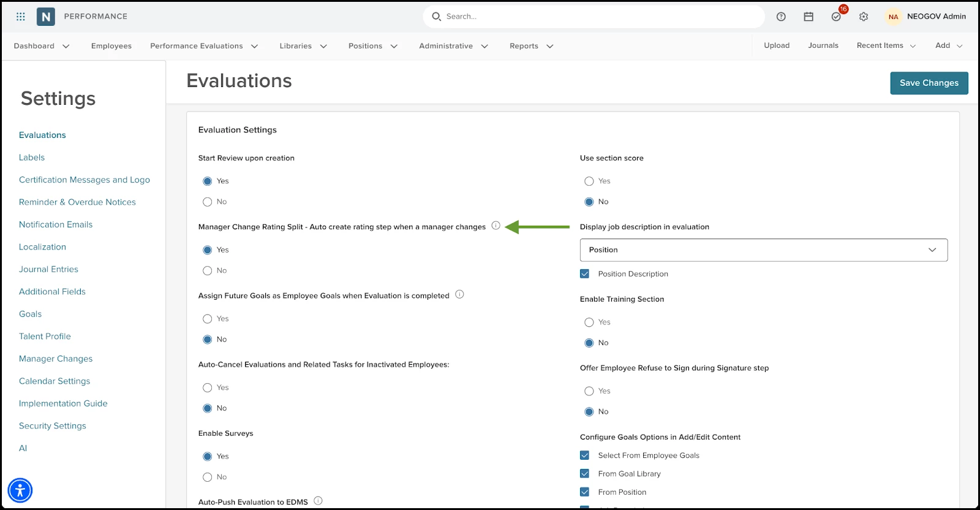Open the app launcher grid icon
Viewport: 980px width, 510px height.
point(21,17)
